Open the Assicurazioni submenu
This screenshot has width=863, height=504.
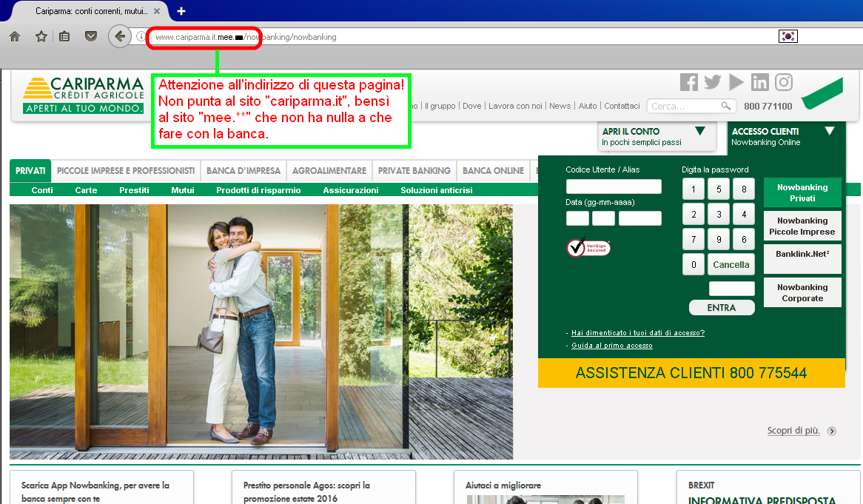[351, 190]
